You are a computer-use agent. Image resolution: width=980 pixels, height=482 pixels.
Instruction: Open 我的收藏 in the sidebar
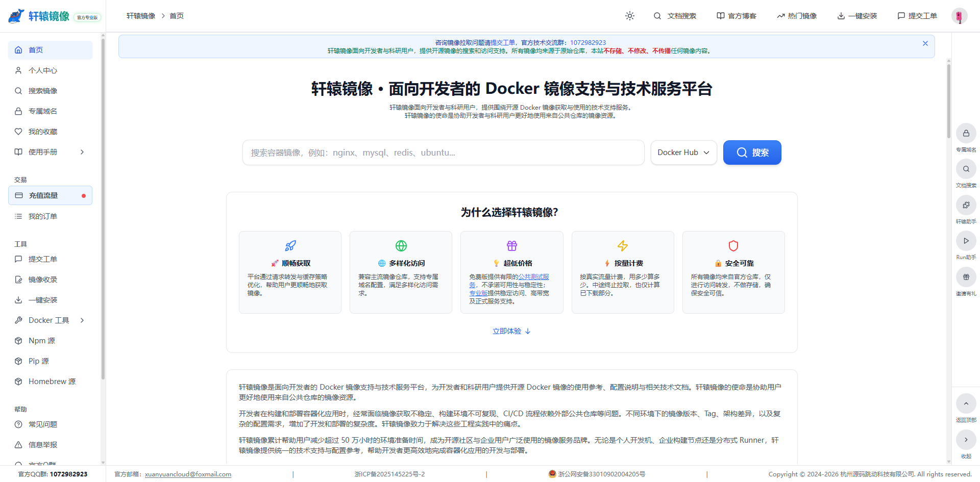click(50, 132)
